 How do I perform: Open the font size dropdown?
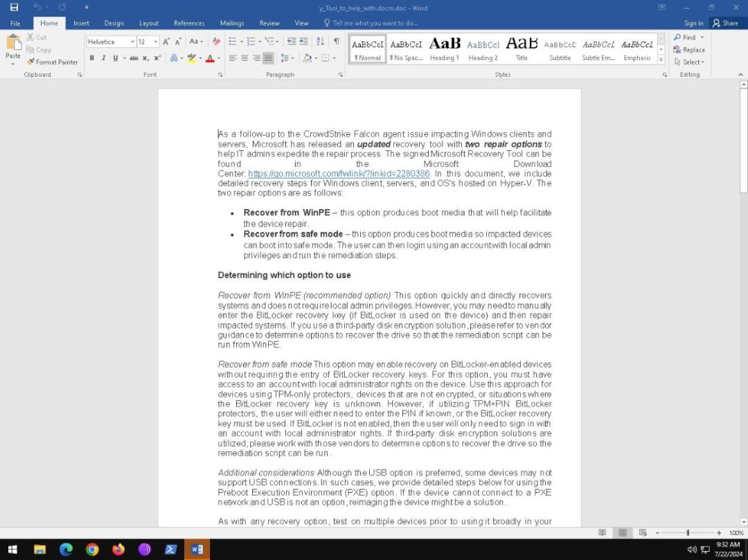[x=156, y=42]
